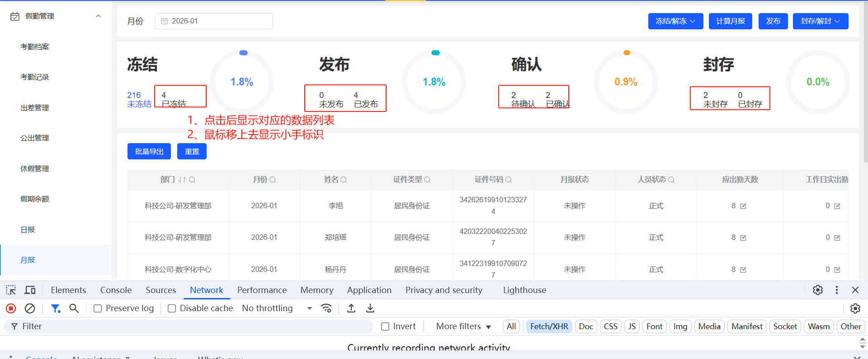Expand the No throttling dropdown
Image resolution: width=868 pixels, height=359 pixels.
[277, 308]
